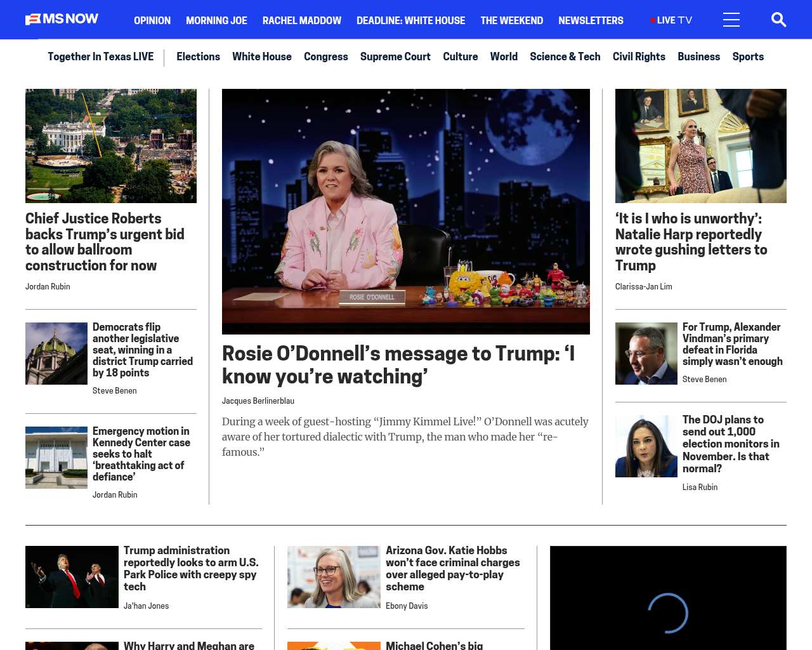This screenshot has height=650, width=812.
Task: Open Science & Tech topic
Action: (565, 56)
